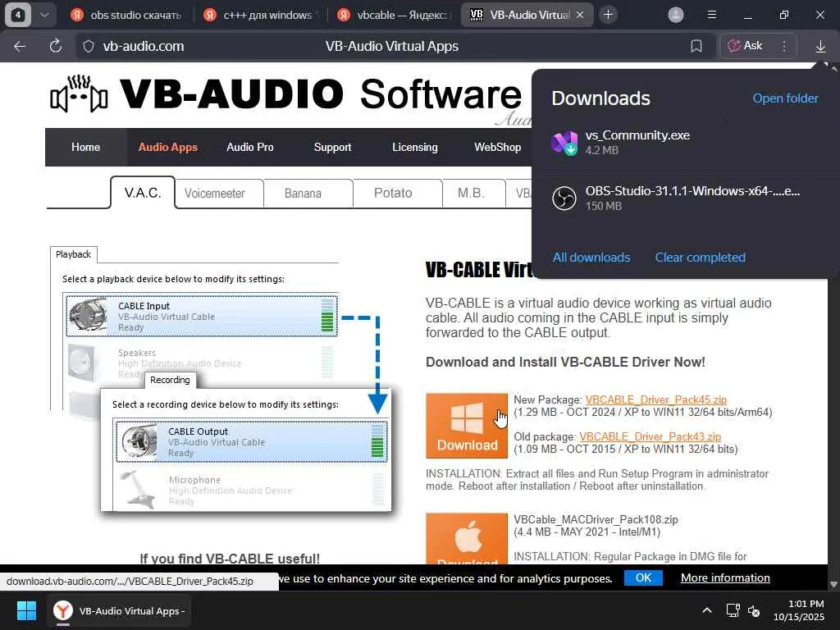The width and height of the screenshot is (840, 630).
Task: Click the CABLE Output recording device image
Action: [138, 441]
